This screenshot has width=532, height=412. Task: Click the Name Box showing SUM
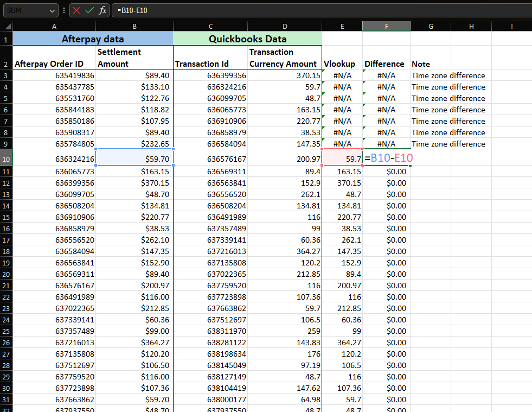(x=24, y=10)
